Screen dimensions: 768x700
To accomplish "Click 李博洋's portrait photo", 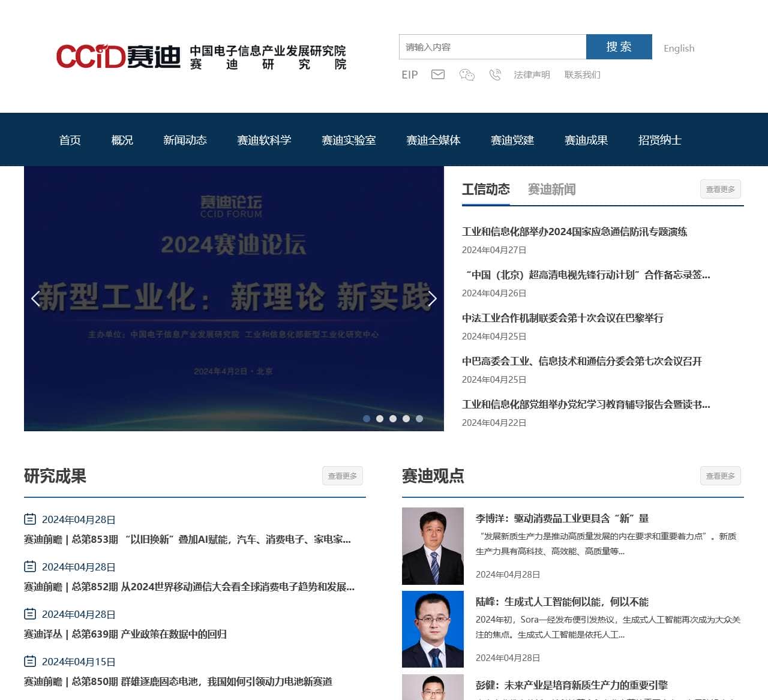I will pos(433,545).
